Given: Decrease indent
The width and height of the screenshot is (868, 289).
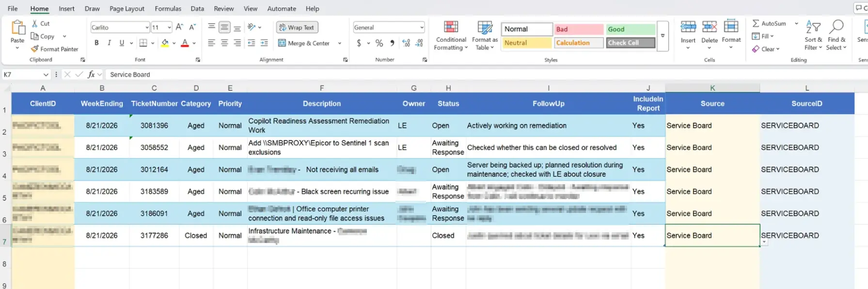Looking at the screenshot, I should pyautogui.click(x=252, y=43).
